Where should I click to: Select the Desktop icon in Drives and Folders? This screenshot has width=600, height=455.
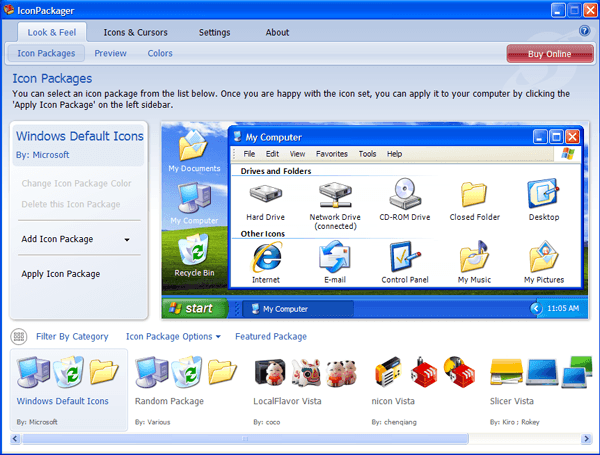point(543,193)
